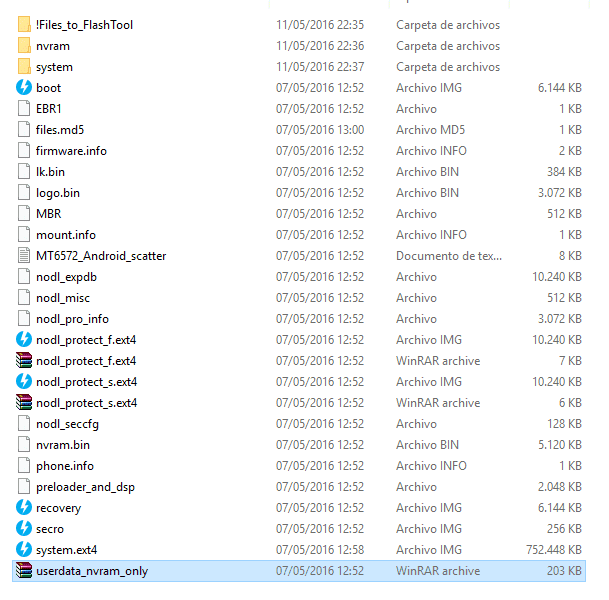Click the size "203 KB"
This screenshot has height=600, width=609.
click(564, 571)
